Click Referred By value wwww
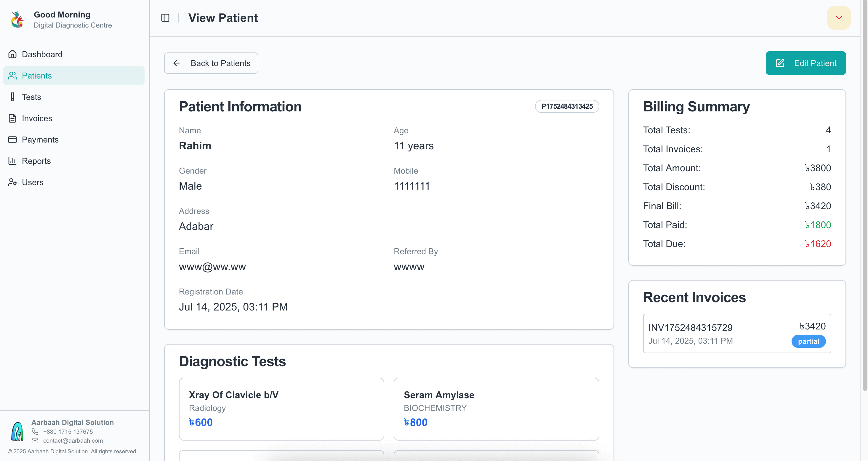 pos(409,267)
